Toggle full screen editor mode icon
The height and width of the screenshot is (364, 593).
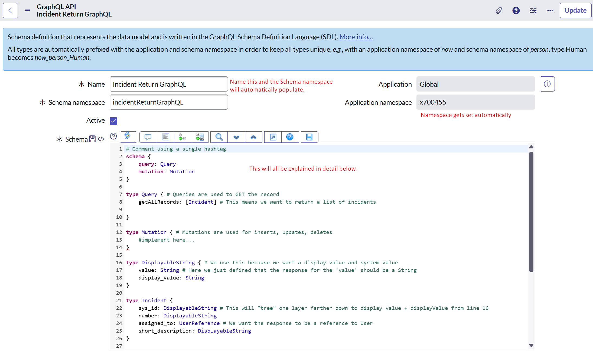click(x=273, y=137)
